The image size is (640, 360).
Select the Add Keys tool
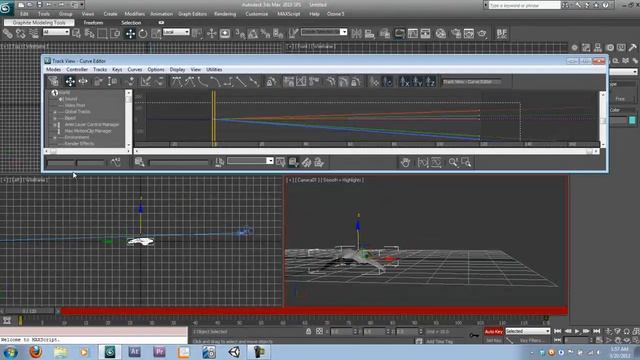[x=131, y=82]
